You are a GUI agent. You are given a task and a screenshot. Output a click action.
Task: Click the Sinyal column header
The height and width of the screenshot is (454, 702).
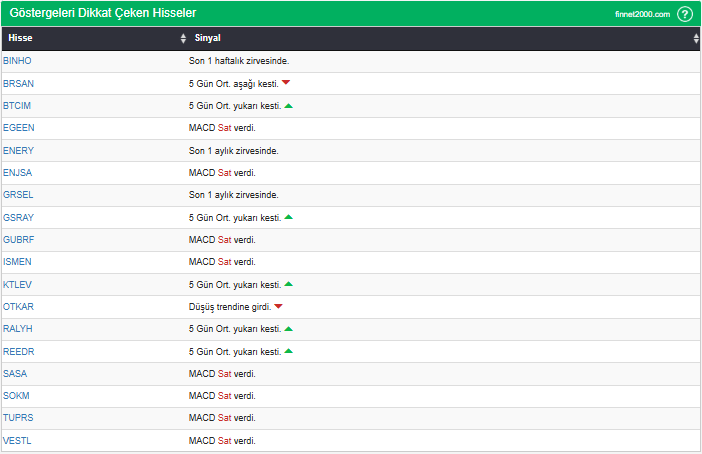207,38
